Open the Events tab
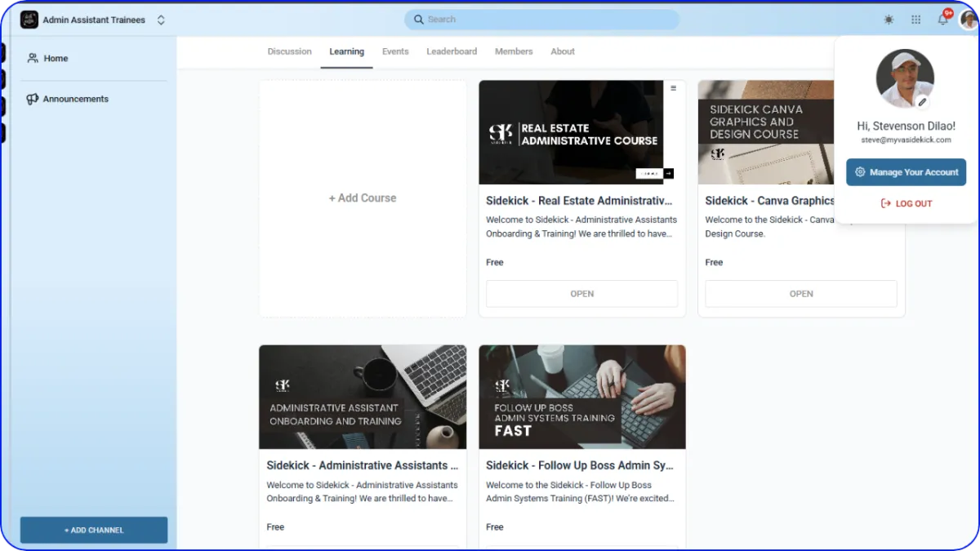Screen dimensions: 980x551 [395, 51]
